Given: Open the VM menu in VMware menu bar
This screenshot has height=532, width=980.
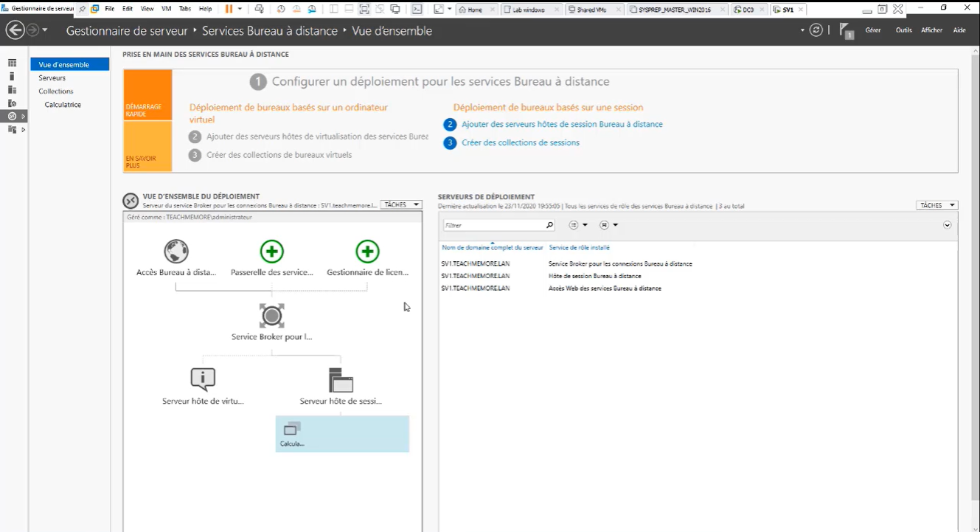Looking at the screenshot, I should coord(166,9).
